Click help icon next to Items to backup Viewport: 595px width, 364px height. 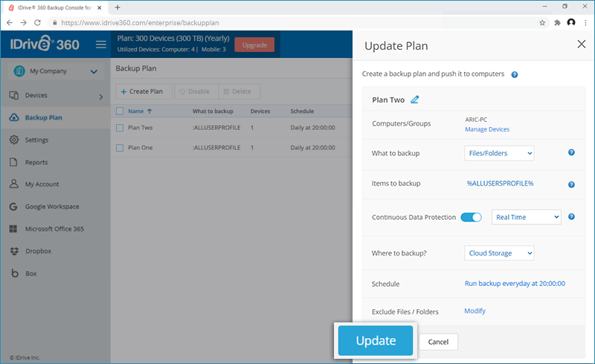coord(571,184)
